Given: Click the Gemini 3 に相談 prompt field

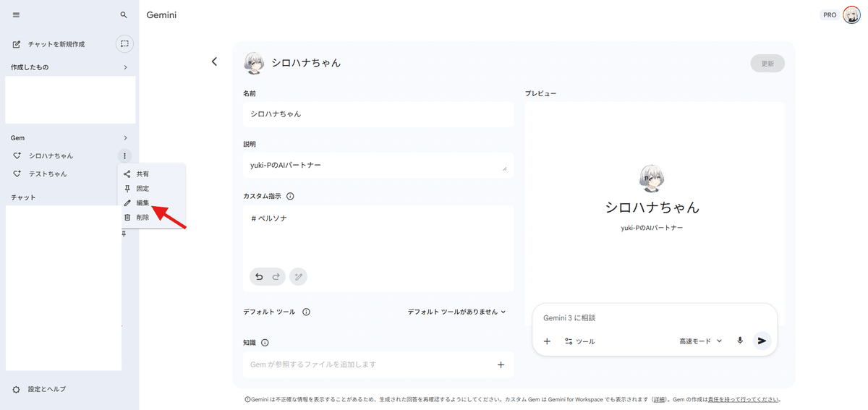Looking at the screenshot, I should pos(655,318).
